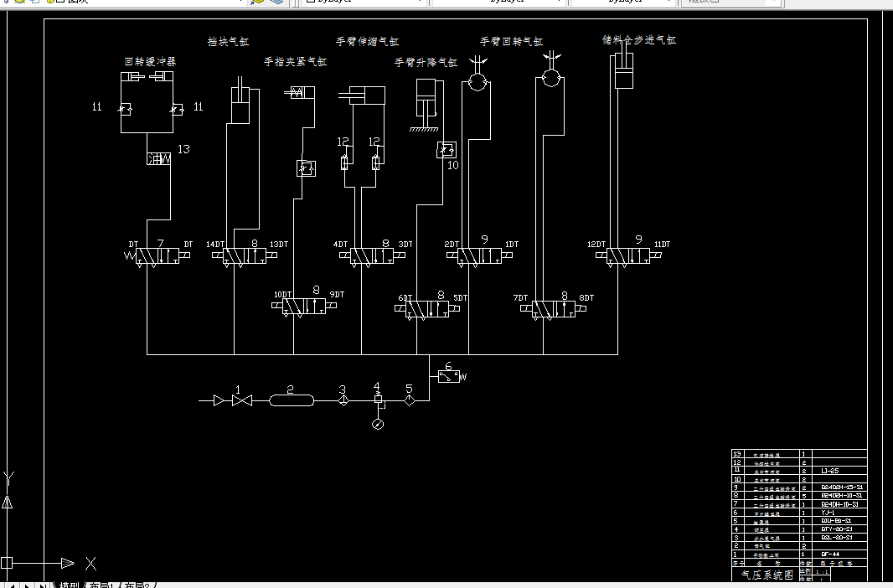Select the air source triangle symbol
Screen dimensions: 893x588
point(219,400)
